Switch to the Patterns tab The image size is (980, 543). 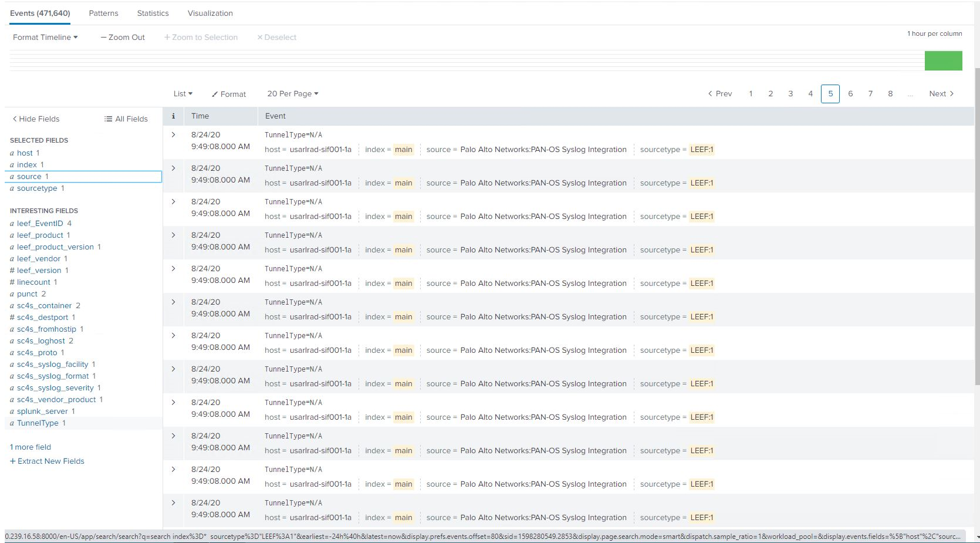pos(103,12)
